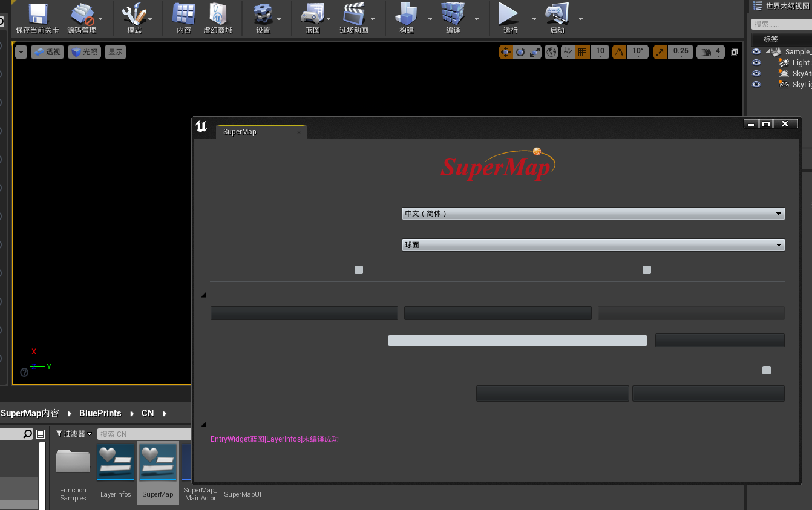
Task: Expand the 构建 build options arrow
Action: (430, 19)
